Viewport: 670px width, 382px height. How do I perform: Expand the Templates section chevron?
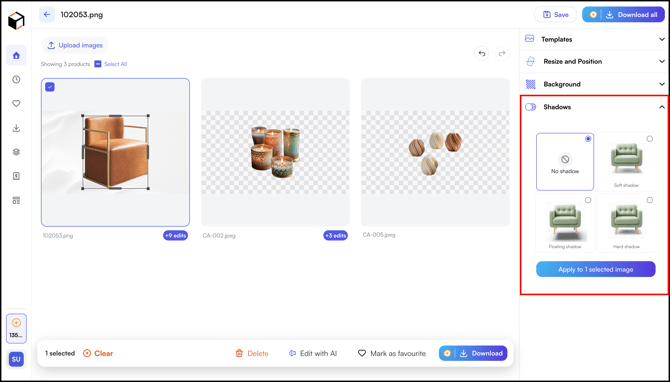click(662, 39)
